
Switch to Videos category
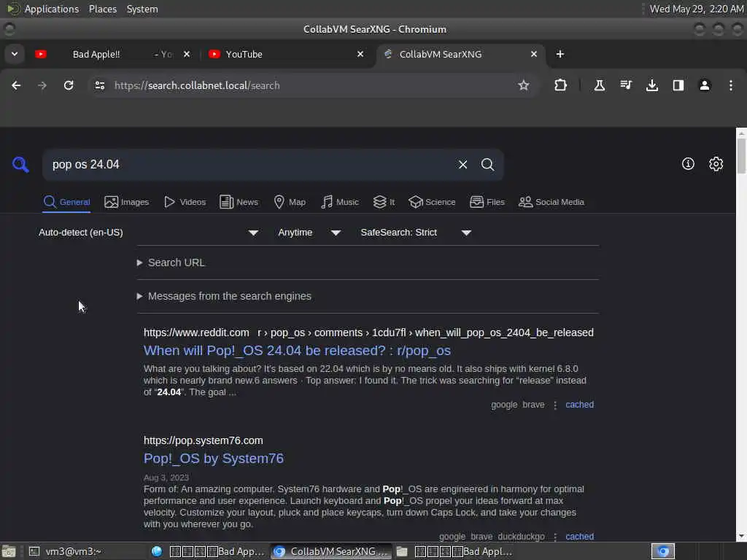185,202
